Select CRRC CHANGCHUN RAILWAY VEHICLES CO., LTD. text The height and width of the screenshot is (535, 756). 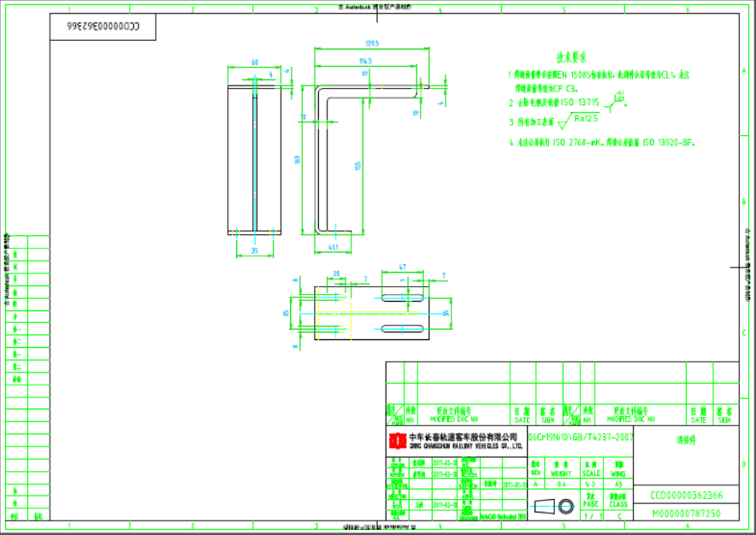(x=466, y=446)
